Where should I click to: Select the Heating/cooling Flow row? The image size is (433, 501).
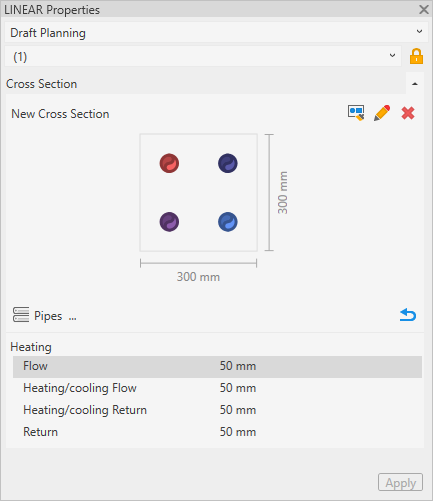click(217, 388)
